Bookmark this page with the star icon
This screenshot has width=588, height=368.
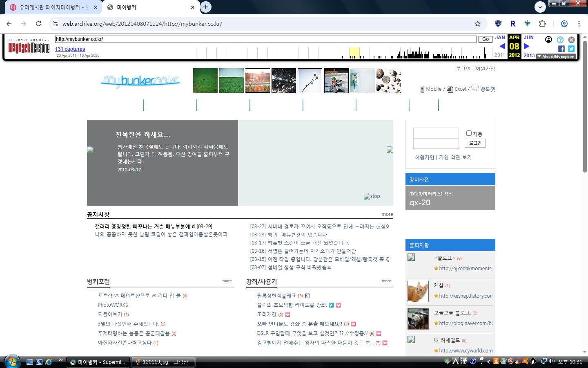pyautogui.click(x=478, y=24)
